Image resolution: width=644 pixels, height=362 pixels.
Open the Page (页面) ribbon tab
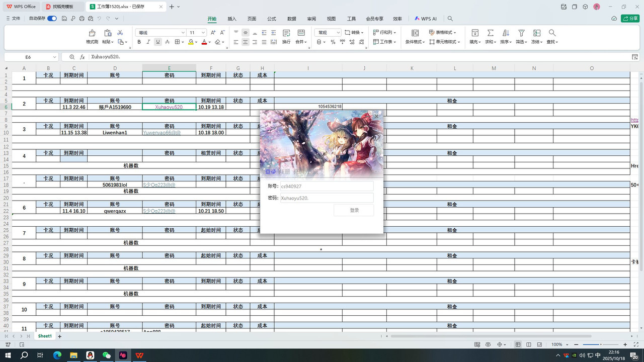[252, 19]
